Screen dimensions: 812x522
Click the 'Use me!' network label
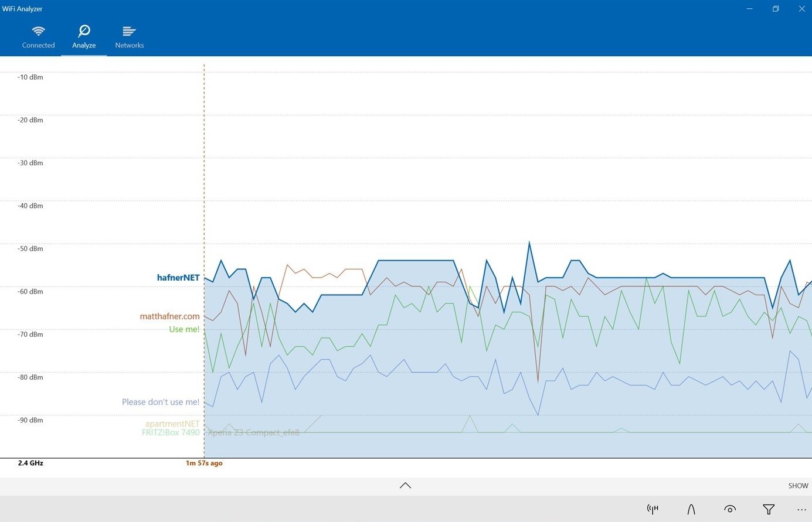click(184, 329)
